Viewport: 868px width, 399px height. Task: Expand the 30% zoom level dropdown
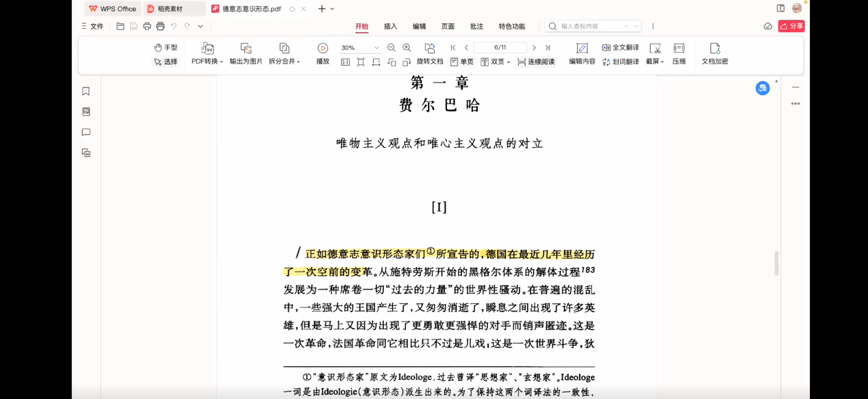tap(376, 48)
